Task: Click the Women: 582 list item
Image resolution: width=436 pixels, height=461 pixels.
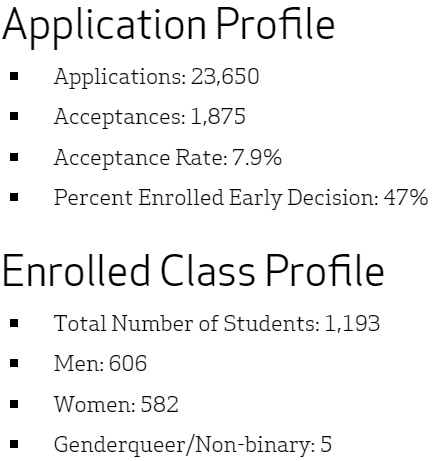Action: click(x=116, y=404)
